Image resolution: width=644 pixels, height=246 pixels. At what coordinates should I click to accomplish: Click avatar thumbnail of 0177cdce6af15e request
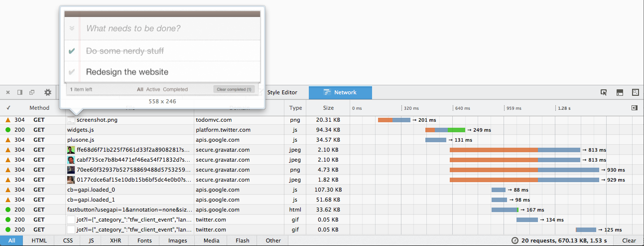click(71, 180)
